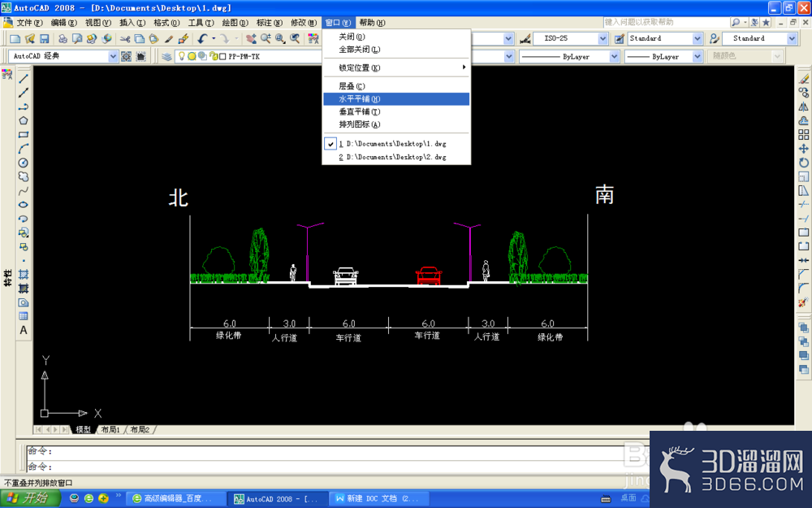Expand the AutoCAD 经典 workspace dropdown
The width and height of the screenshot is (812, 508).
pyautogui.click(x=113, y=57)
